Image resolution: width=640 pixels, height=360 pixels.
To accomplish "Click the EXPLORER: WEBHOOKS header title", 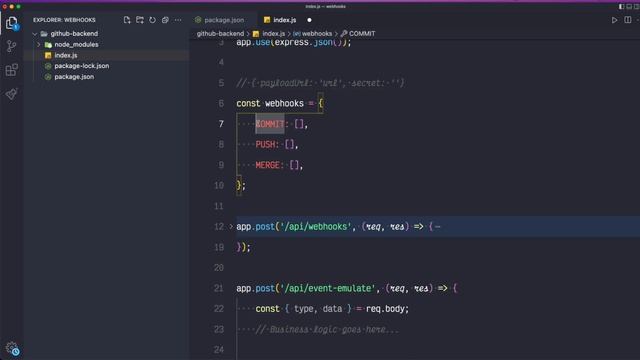I will [x=64, y=20].
